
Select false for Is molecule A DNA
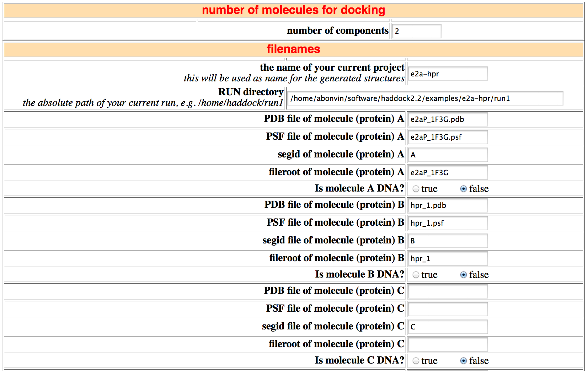(463, 189)
